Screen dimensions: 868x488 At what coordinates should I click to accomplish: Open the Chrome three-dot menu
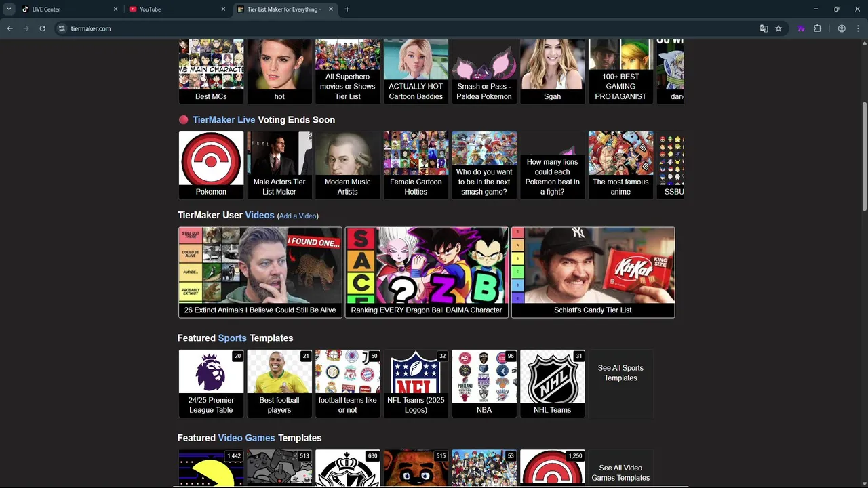click(x=857, y=28)
